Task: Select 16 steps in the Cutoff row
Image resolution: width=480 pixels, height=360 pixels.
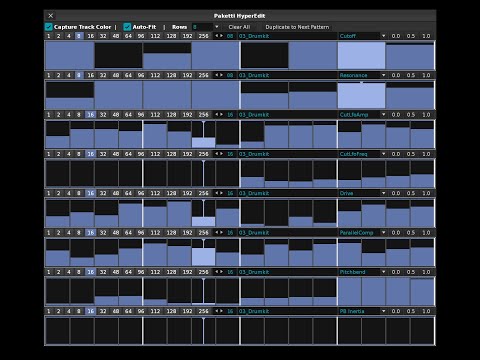Action: click(x=91, y=36)
